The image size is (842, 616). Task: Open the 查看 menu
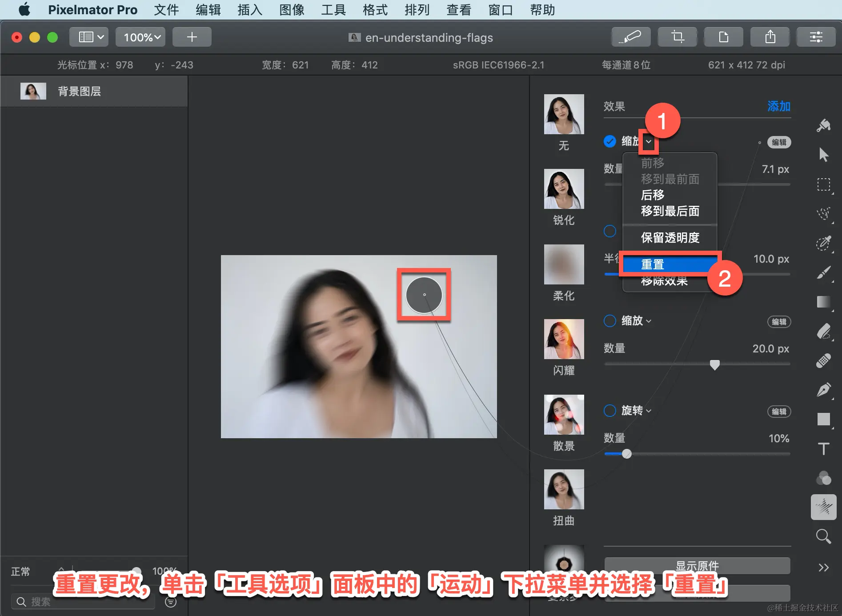click(x=459, y=10)
